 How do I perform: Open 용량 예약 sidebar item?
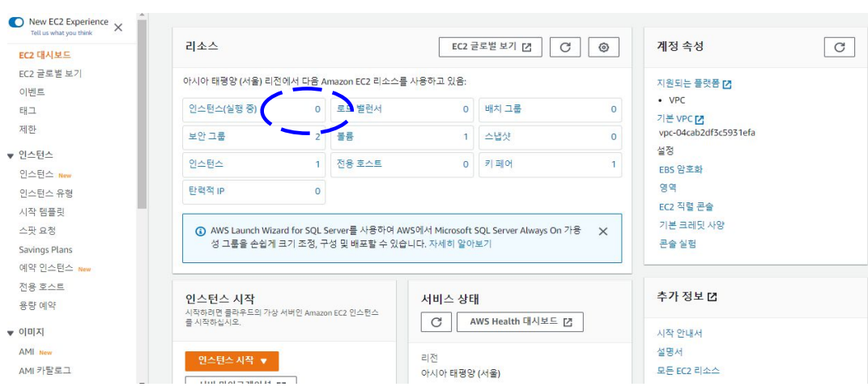(x=37, y=305)
